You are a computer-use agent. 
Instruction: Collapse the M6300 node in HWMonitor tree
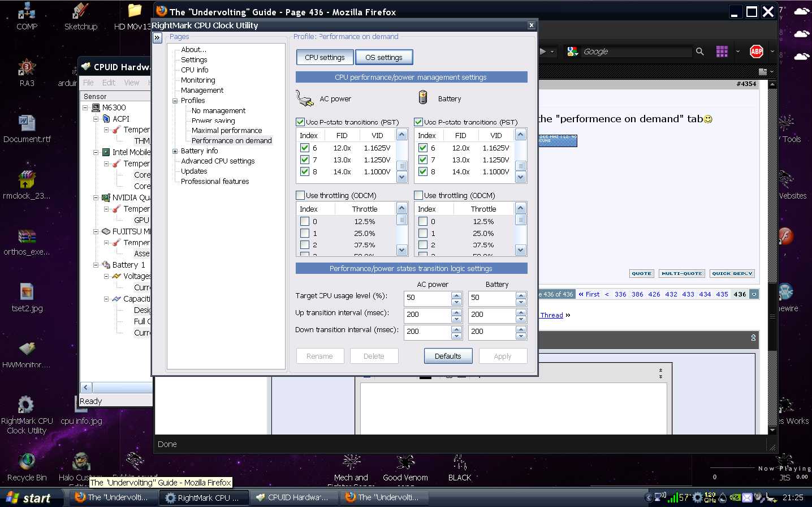click(x=85, y=108)
